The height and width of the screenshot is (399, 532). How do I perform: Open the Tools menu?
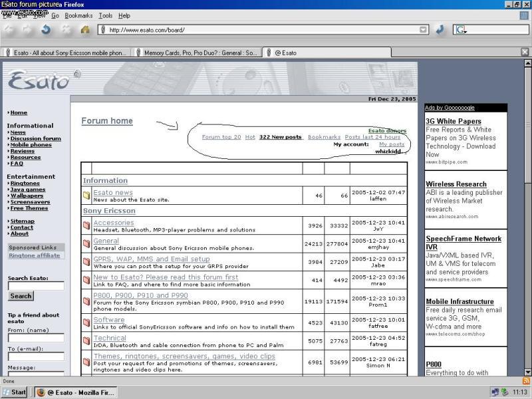click(106, 15)
